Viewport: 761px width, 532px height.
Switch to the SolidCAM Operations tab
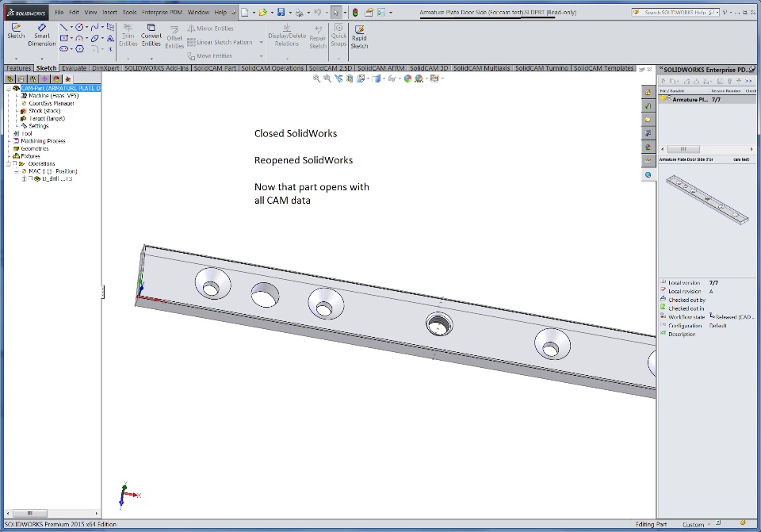pos(272,68)
